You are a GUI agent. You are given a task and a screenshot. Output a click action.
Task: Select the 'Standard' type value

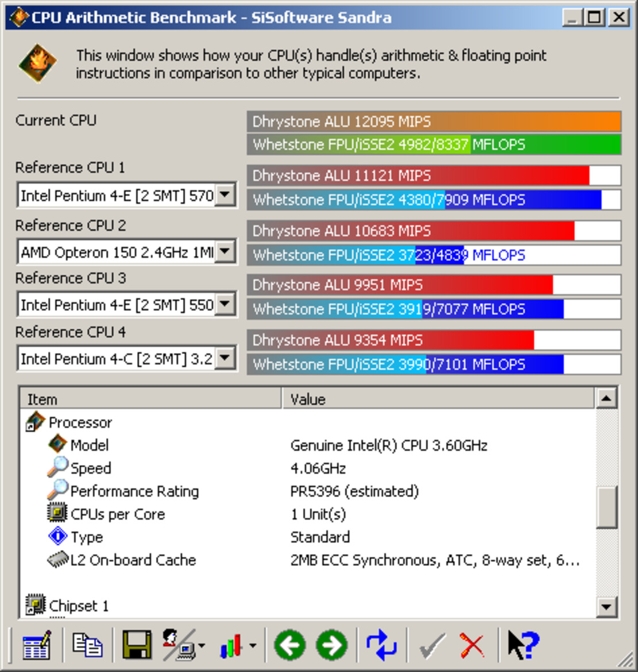click(320, 537)
